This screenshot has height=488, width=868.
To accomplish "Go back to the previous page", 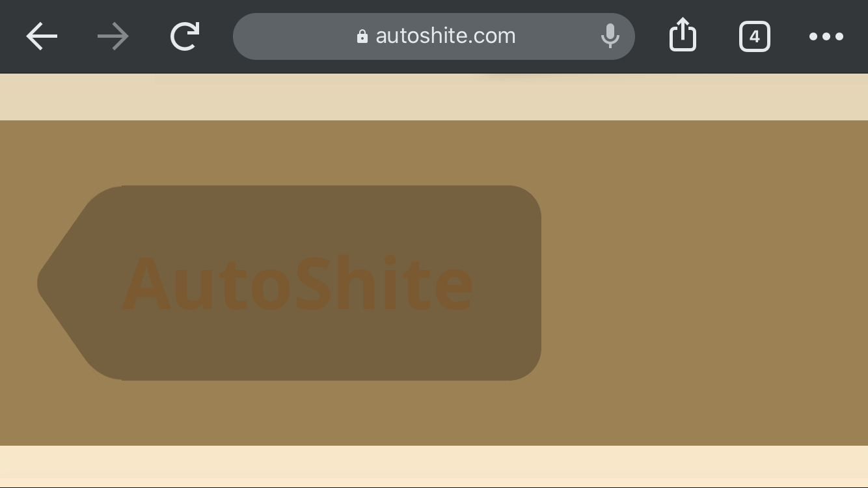I will 42,36.
